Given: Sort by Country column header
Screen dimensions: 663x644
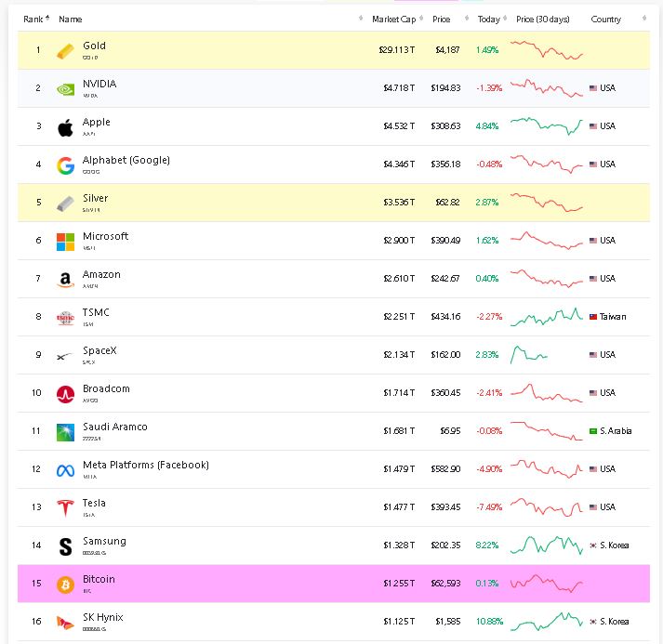Looking at the screenshot, I should tap(606, 19).
